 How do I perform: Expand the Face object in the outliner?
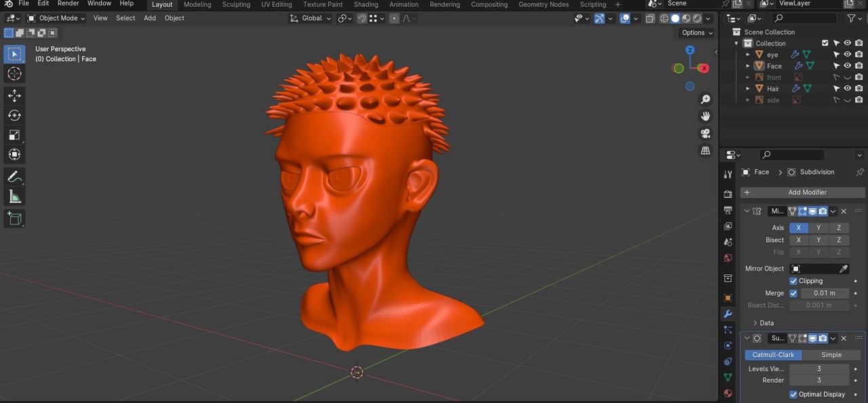[747, 66]
